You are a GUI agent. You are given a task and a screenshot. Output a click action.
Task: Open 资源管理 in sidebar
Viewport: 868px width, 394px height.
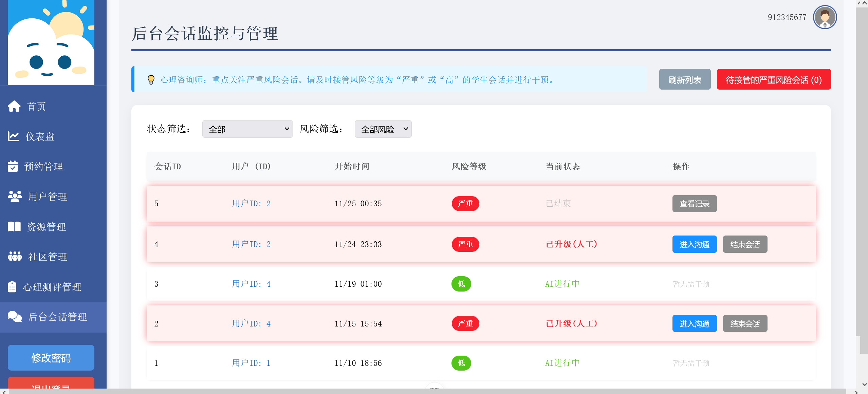pyautogui.click(x=53, y=227)
